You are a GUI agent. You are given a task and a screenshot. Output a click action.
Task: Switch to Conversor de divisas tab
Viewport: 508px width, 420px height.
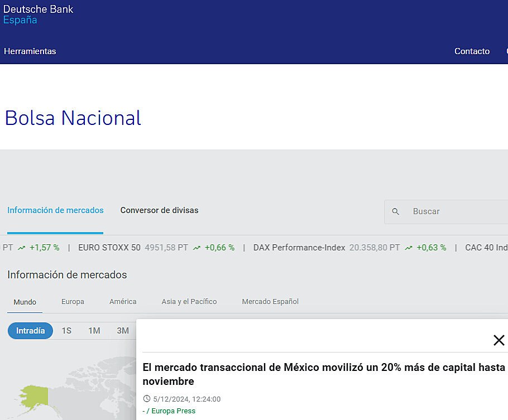point(159,210)
